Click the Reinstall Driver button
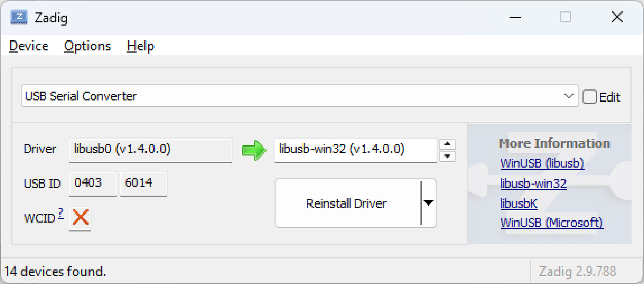Image resolution: width=644 pixels, height=284 pixels. pyautogui.click(x=348, y=203)
